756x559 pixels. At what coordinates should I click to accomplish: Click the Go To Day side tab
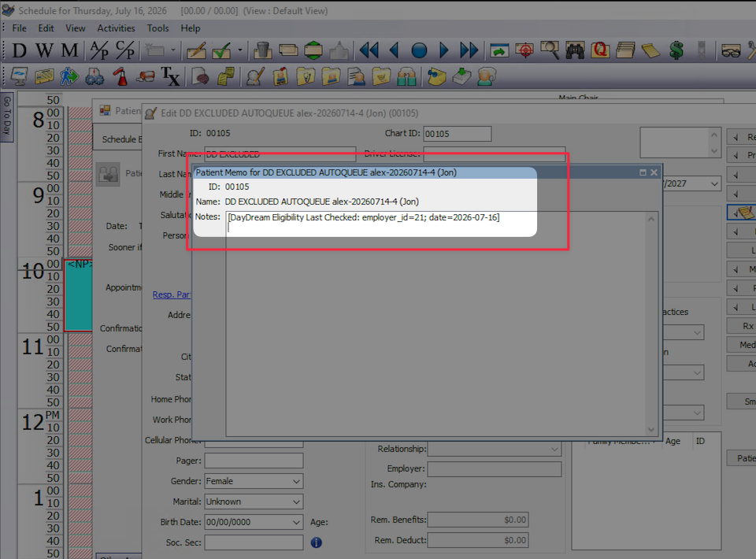pos(7,117)
